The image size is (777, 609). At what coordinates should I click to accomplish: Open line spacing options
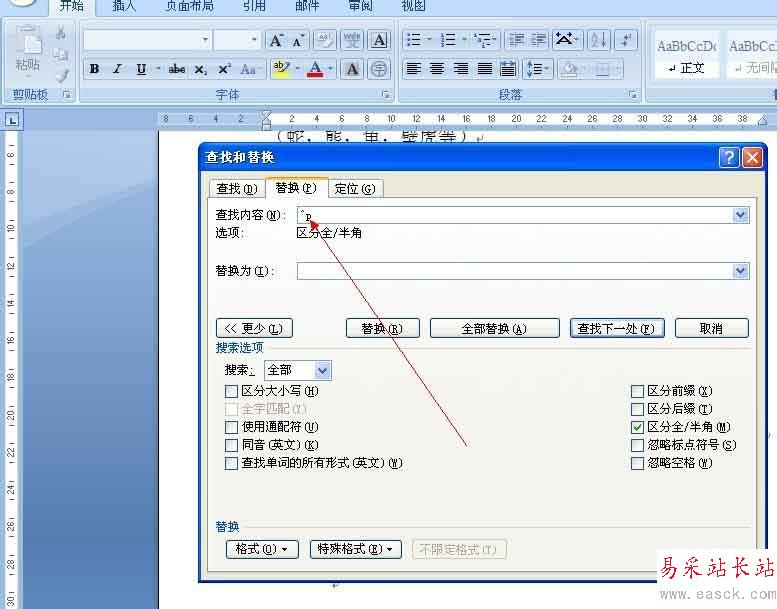click(537, 69)
